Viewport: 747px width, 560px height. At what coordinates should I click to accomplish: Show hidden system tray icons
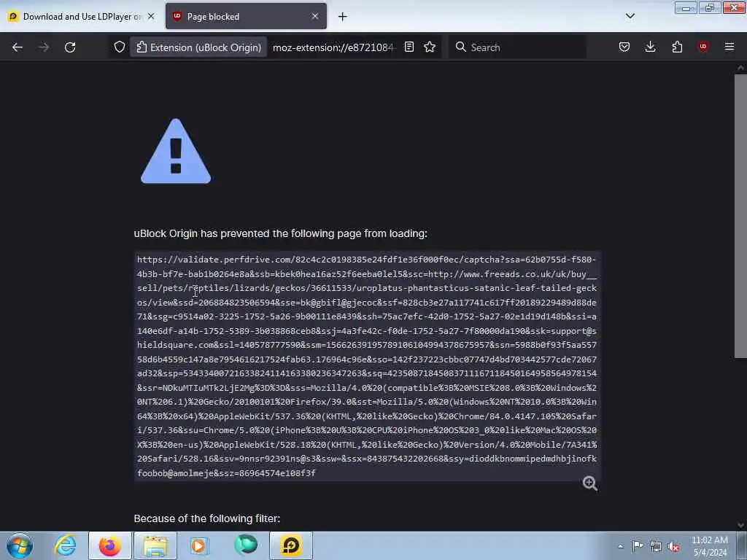point(620,546)
